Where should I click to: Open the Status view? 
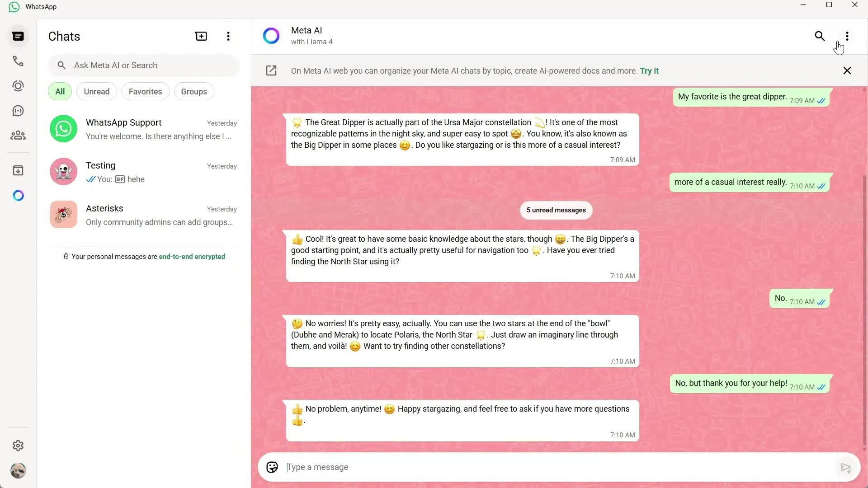(x=18, y=86)
